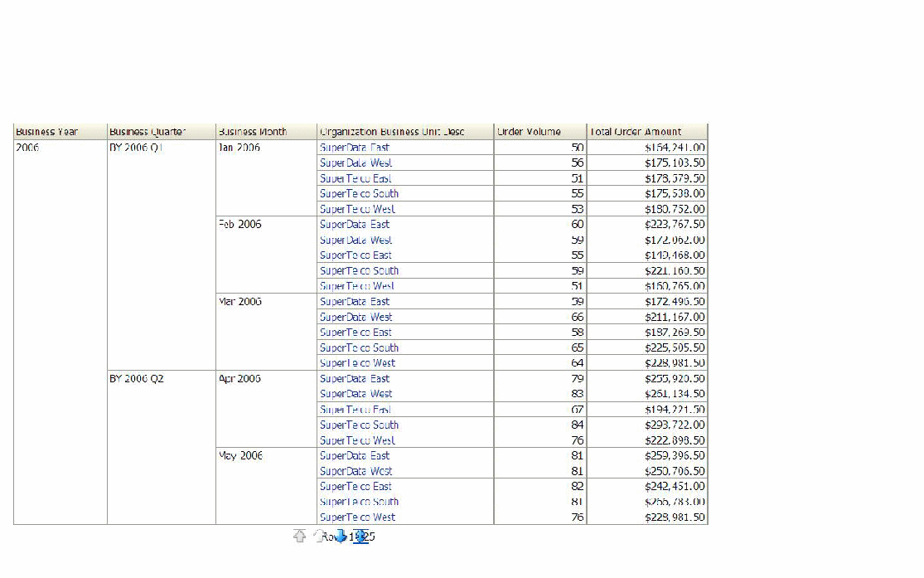Open SuperTelco East link for Feb 2006
Viewport: 924px width, 578px height.
click(356, 255)
